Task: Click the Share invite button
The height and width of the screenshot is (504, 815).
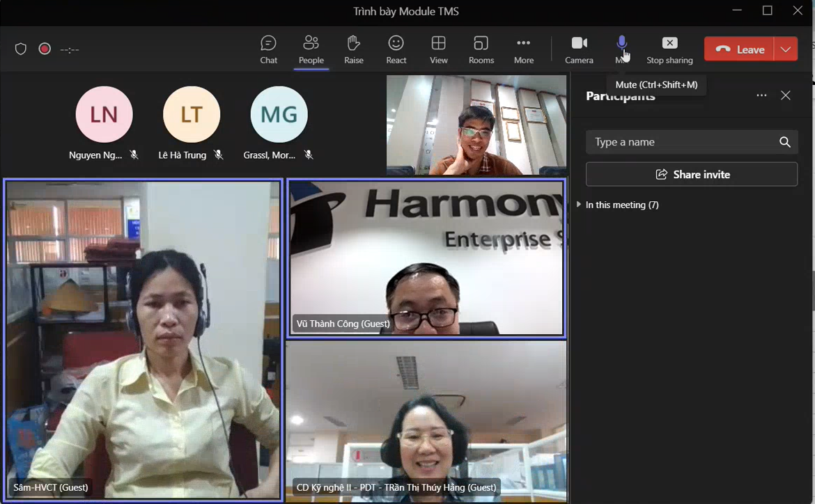Action: click(691, 174)
